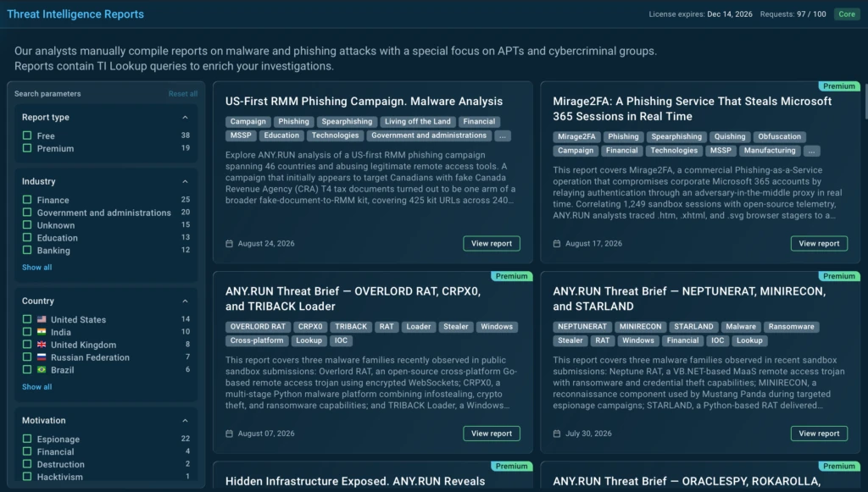
Task: Check the Banking industry filter
Action: (x=26, y=250)
